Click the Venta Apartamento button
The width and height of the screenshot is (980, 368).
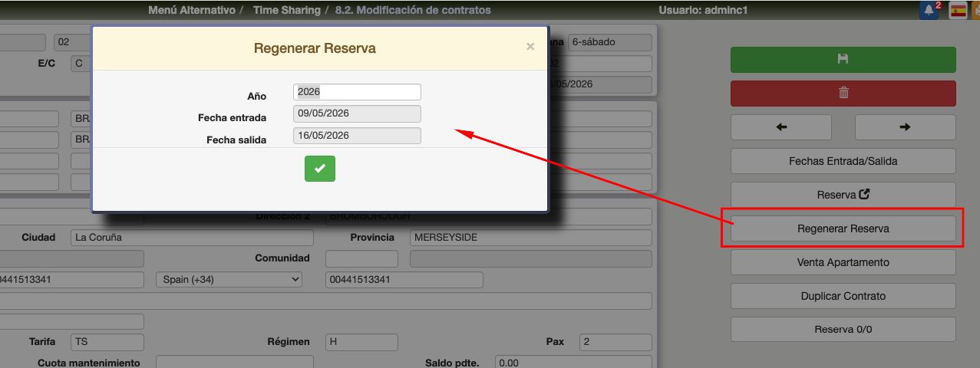[843, 262]
